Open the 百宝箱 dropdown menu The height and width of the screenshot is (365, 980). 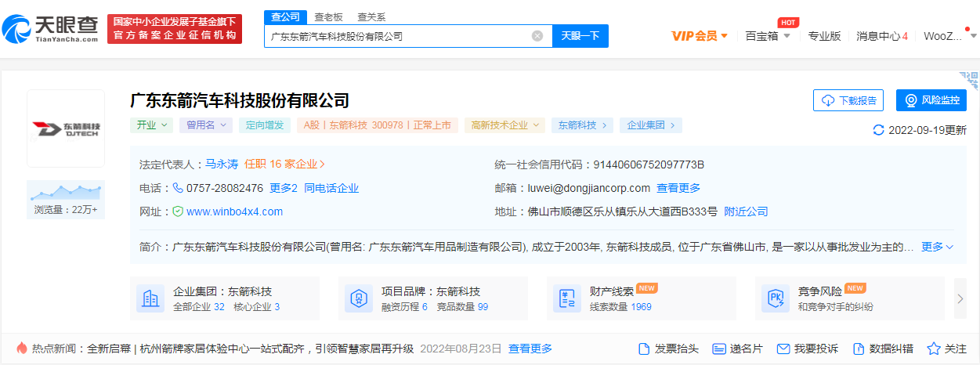pyautogui.click(x=768, y=36)
